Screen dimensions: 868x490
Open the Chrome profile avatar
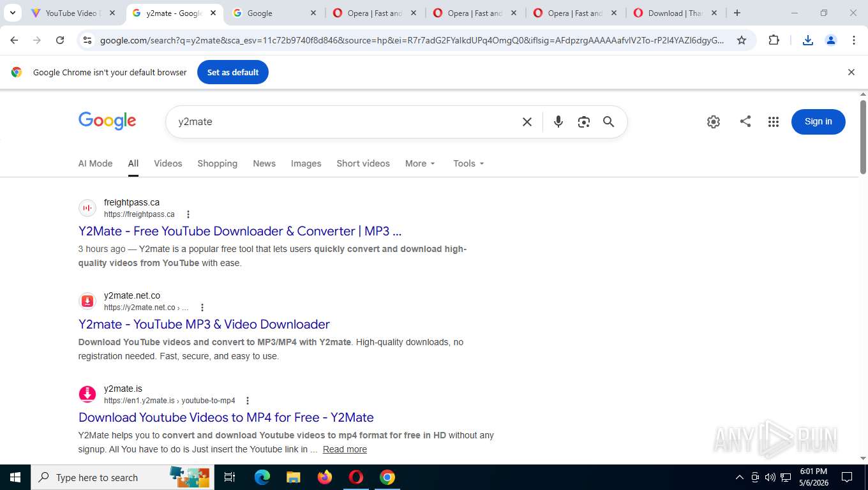pyautogui.click(x=831, y=40)
